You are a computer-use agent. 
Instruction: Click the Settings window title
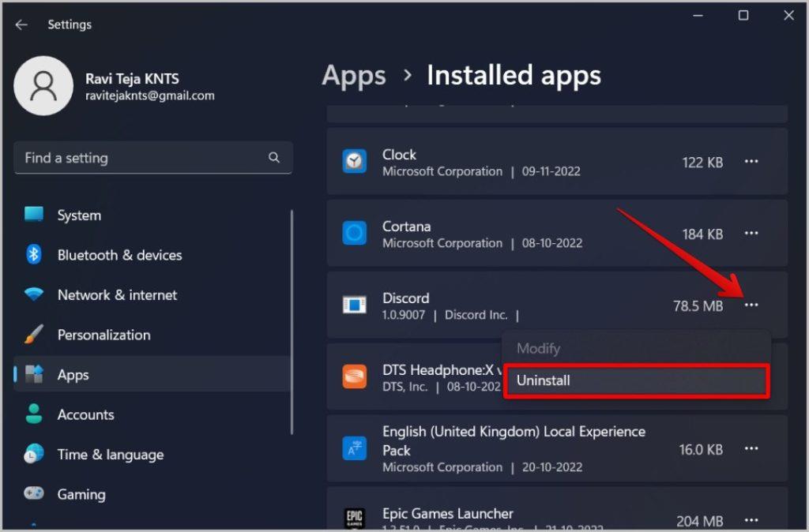coord(70,24)
